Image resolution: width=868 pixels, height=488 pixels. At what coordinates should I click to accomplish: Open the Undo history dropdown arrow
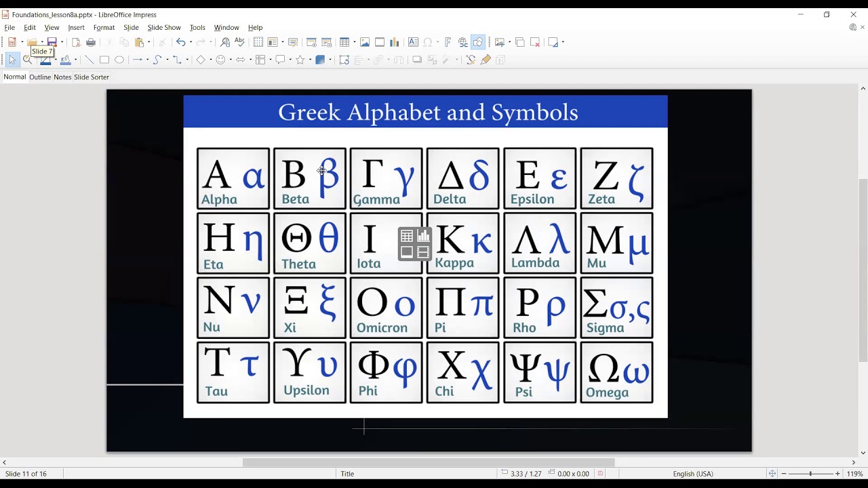(190, 42)
